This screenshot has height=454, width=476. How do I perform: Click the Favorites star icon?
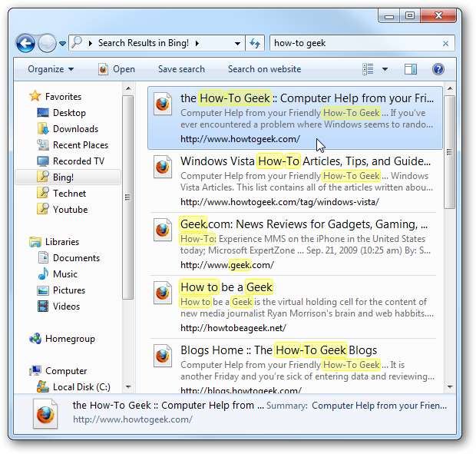pos(35,96)
